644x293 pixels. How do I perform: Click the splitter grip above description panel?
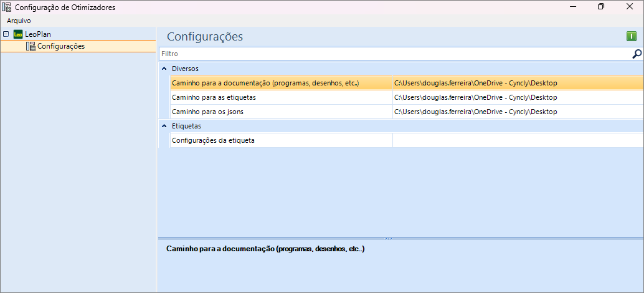389,238
